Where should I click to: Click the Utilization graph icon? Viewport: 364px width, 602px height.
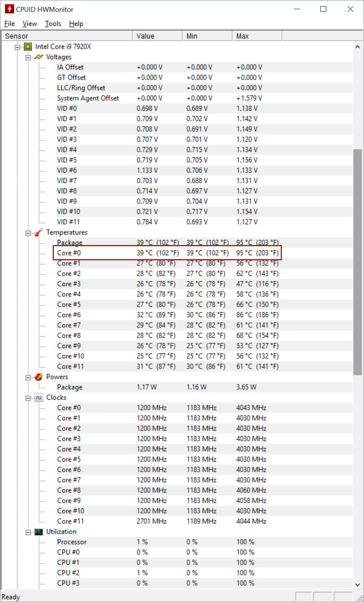[x=39, y=532]
